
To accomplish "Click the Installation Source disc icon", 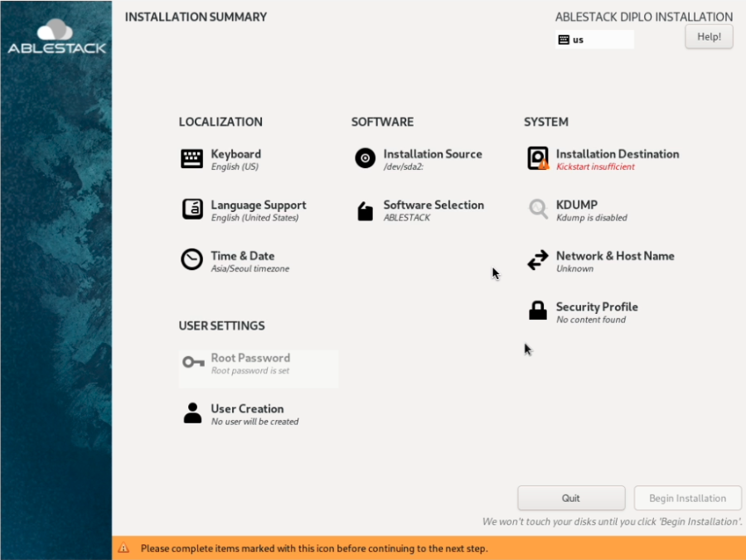I will coord(365,158).
